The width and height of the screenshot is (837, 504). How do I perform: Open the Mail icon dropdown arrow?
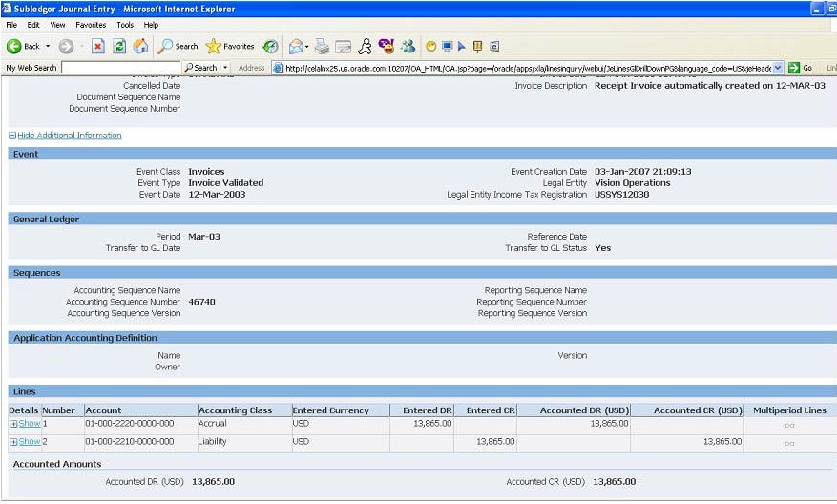coord(307,47)
